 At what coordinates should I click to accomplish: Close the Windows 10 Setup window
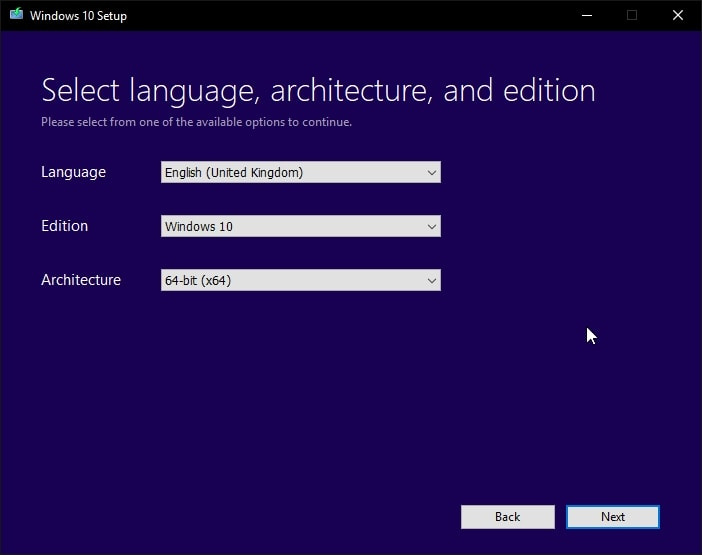(x=678, y=15)
